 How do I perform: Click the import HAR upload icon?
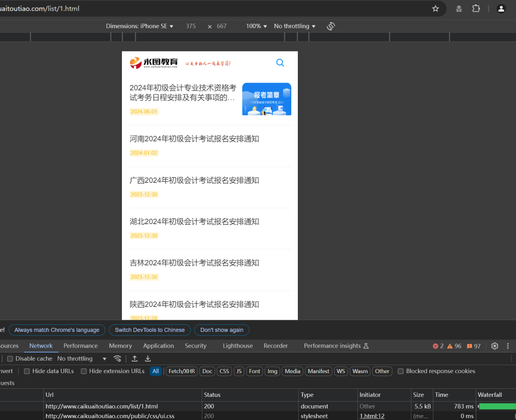(x=135, y=359)
